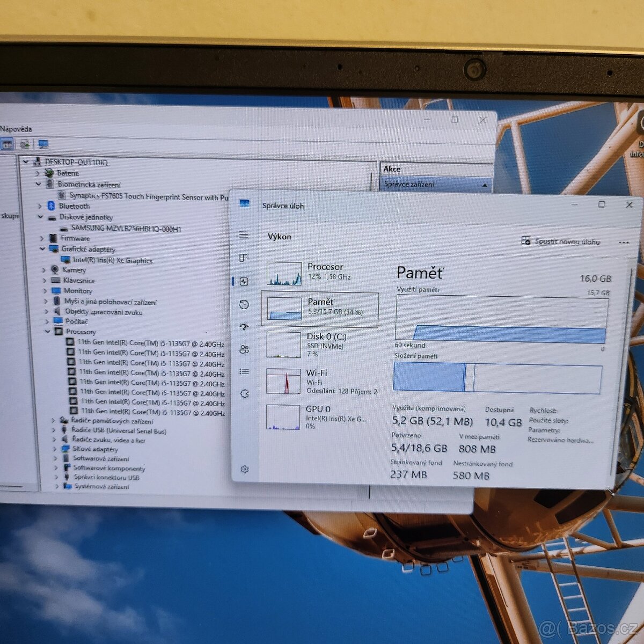Open App history via clock icon
Image resolution: width=644 pixels, height=644 pixels.
click(x=244, y=304)
